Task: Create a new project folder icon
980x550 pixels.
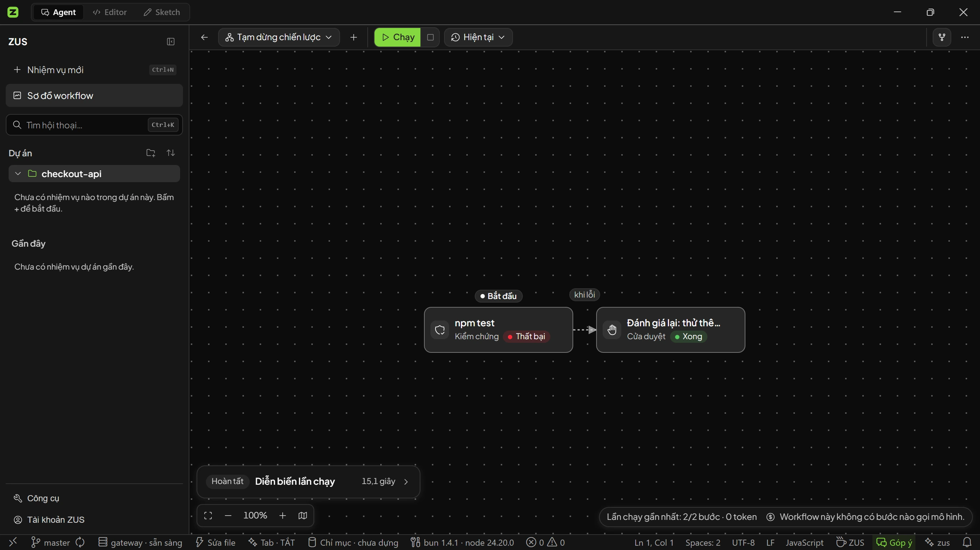Action: (x=151, y=153)
